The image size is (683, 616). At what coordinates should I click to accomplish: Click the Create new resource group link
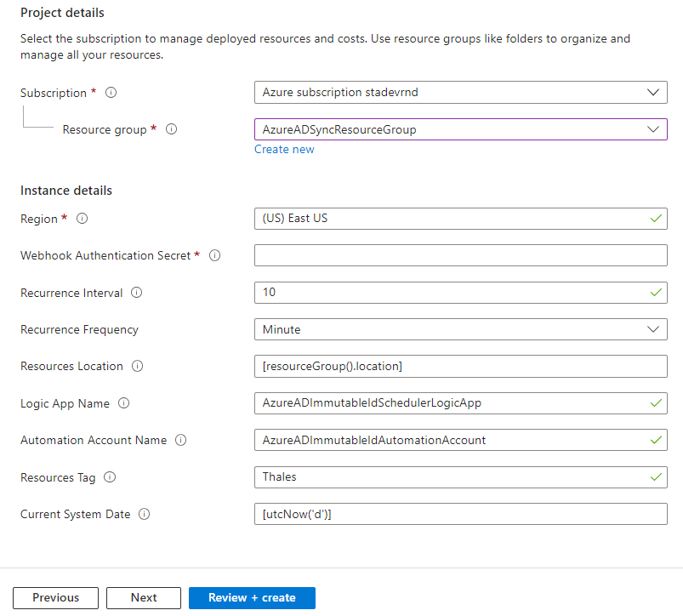[284, 149]
